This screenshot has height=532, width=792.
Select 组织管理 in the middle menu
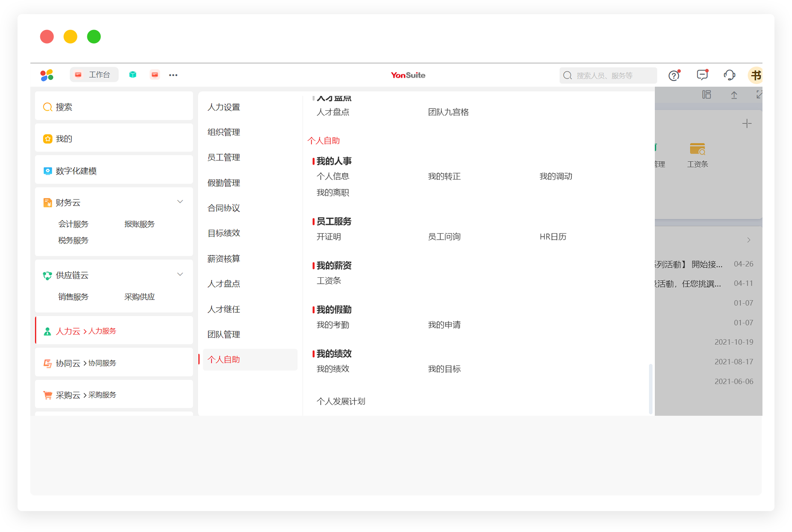click(224, 132)
